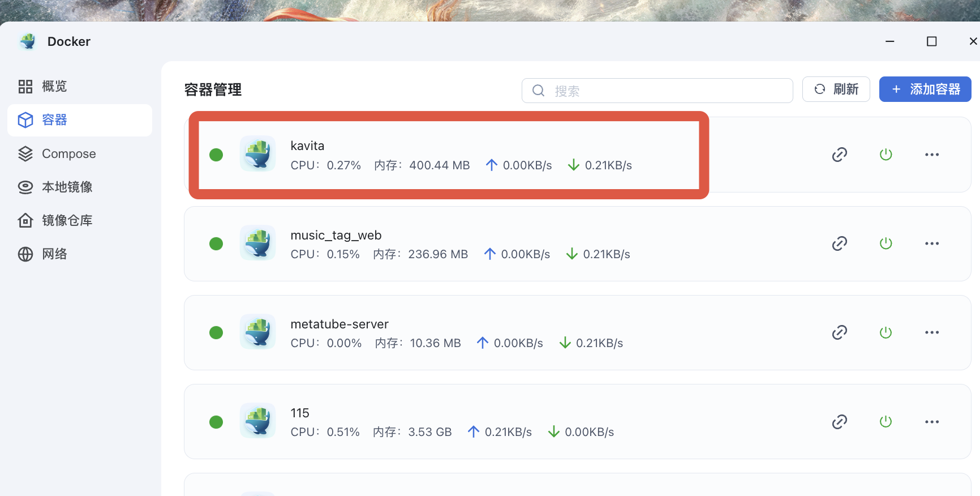Open 本地镜像 local images in sidebar
Image resolution: width=980 pixels, height=496 pixels.
pyautogui.click(x=80, y=187)
